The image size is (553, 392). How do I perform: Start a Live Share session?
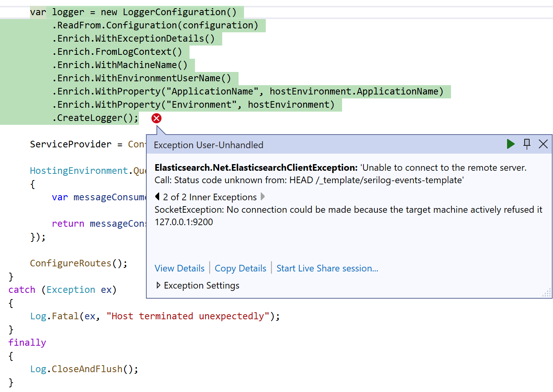pyautogui.click(x=327, y=268)
